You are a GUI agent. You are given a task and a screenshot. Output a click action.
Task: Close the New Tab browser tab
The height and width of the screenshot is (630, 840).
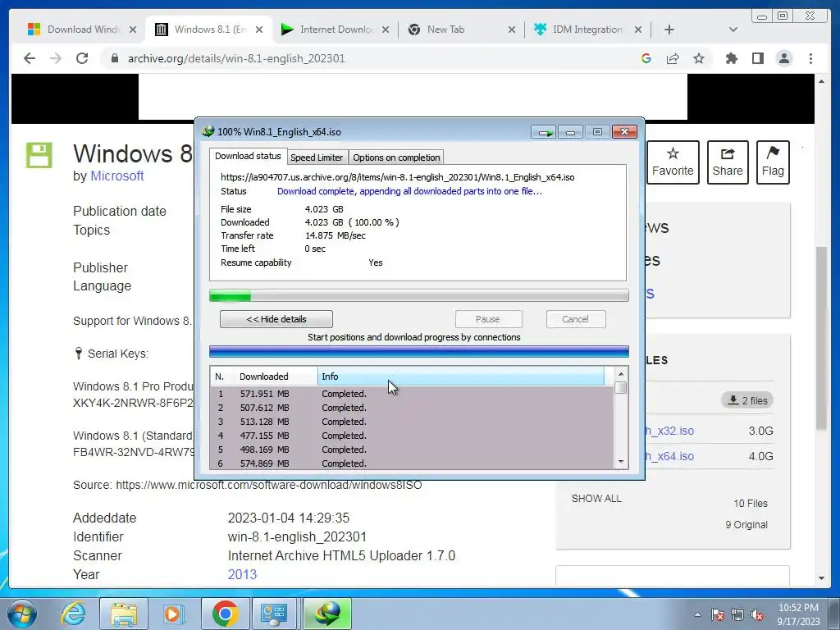512,30
